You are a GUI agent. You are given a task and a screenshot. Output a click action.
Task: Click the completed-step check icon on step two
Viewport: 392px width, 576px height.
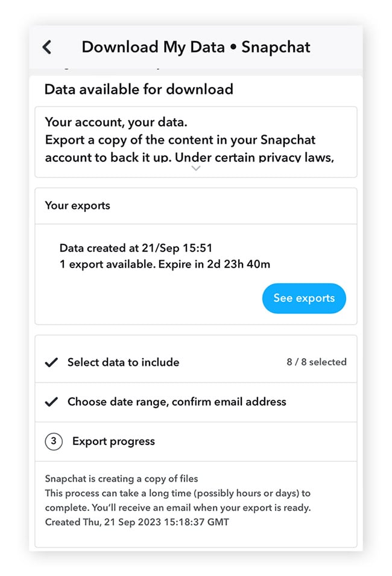51,402
